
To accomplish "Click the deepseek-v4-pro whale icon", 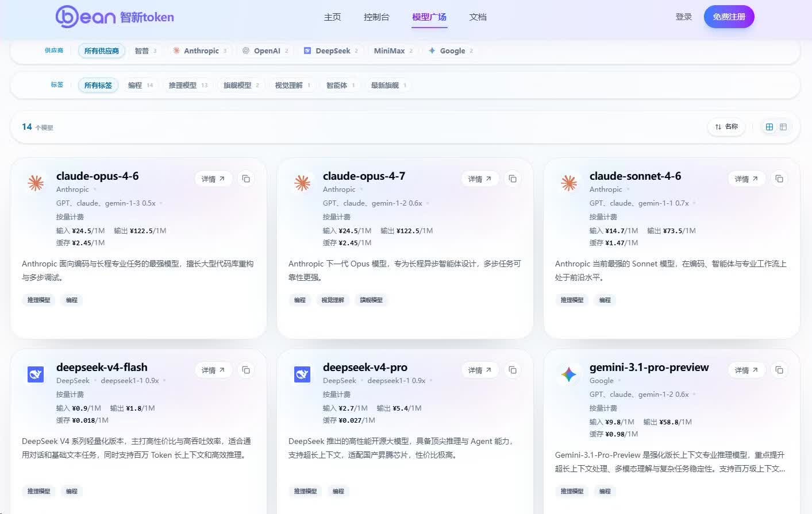I will click(302, 374).
